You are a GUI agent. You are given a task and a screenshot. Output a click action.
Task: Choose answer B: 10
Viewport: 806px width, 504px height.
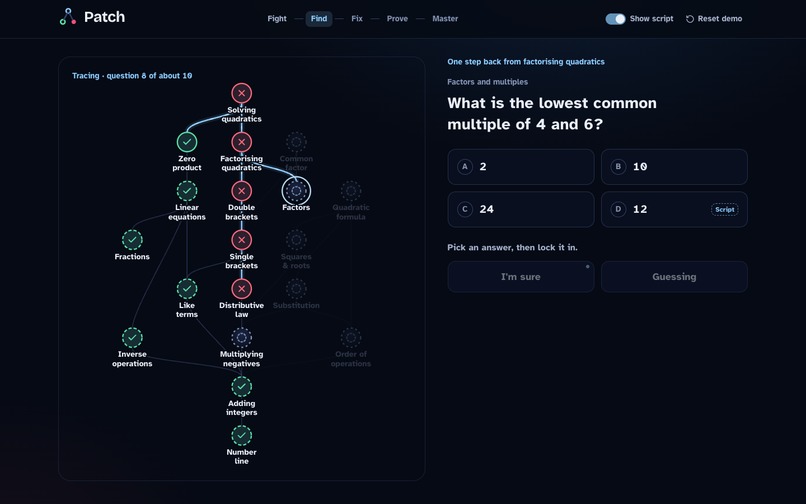[674, 167]
